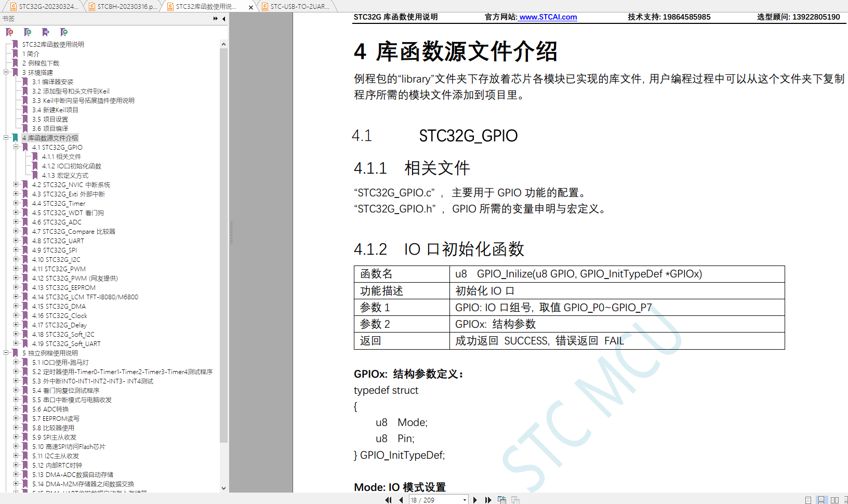Open bookmark 4.5 STC32G_WDT 看门狗
Screen dimensions: 848x504
coord(68,213)
